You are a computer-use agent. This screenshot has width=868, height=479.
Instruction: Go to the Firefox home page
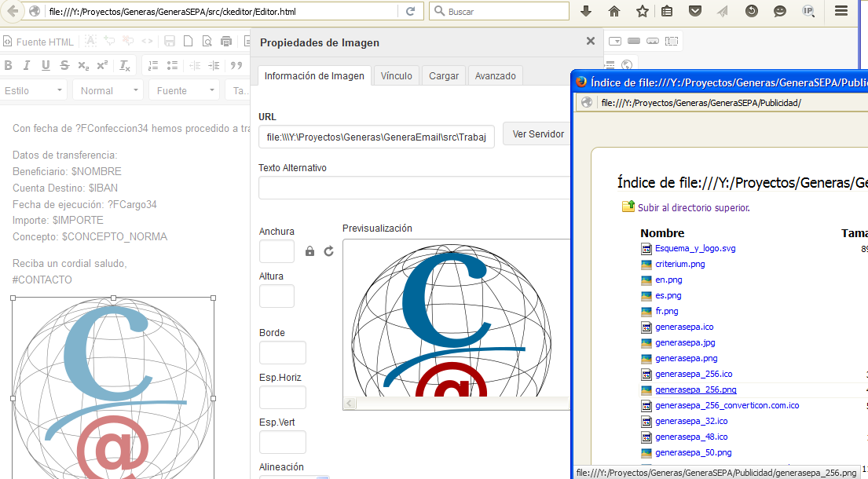[614, 11]
